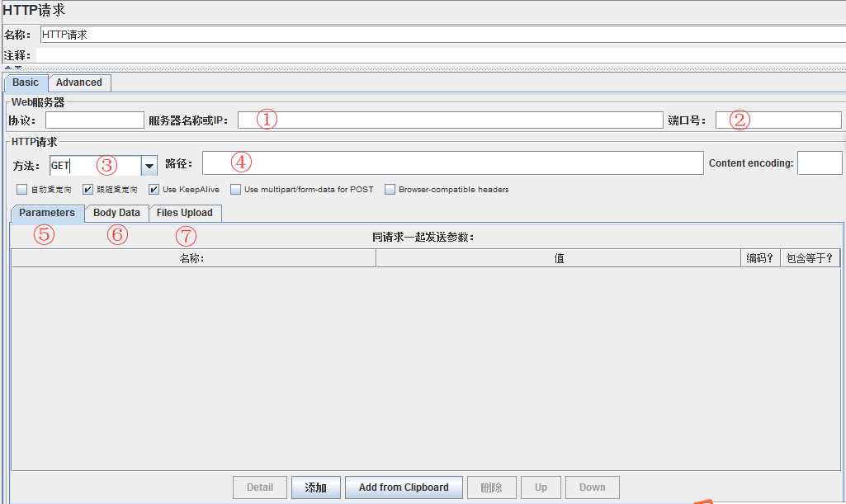Image resolution: width=846 pixels, height=504 pixels.
Task: Click the Down button
Action: [x=592, y=488]
